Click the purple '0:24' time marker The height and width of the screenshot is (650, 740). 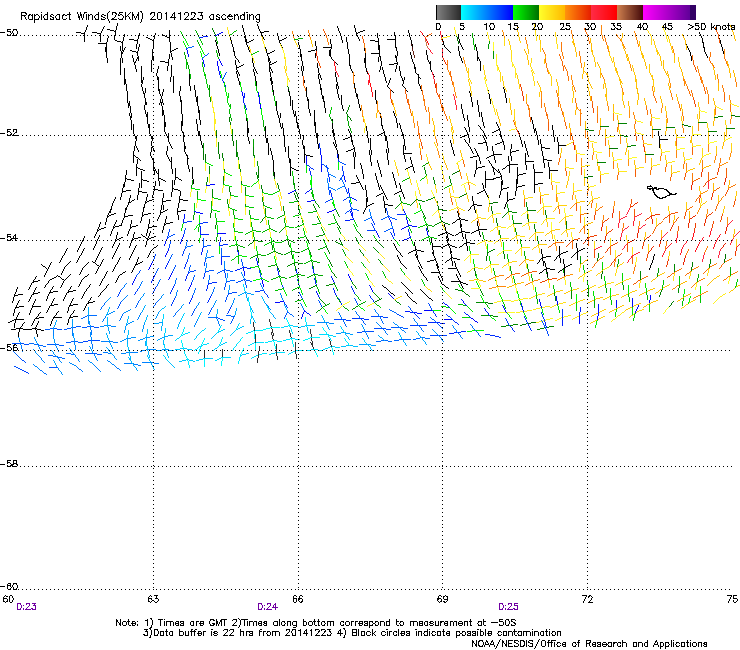tap(268, 607)
